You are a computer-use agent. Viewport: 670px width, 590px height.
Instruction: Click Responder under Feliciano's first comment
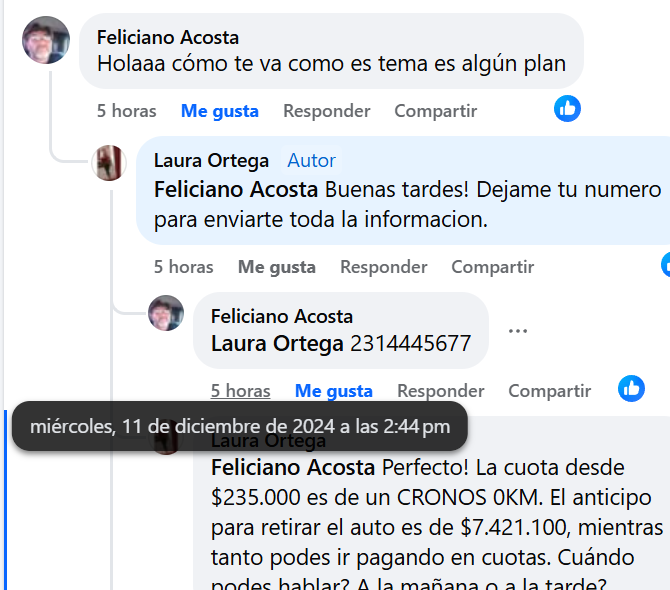(x=326, y=111)
